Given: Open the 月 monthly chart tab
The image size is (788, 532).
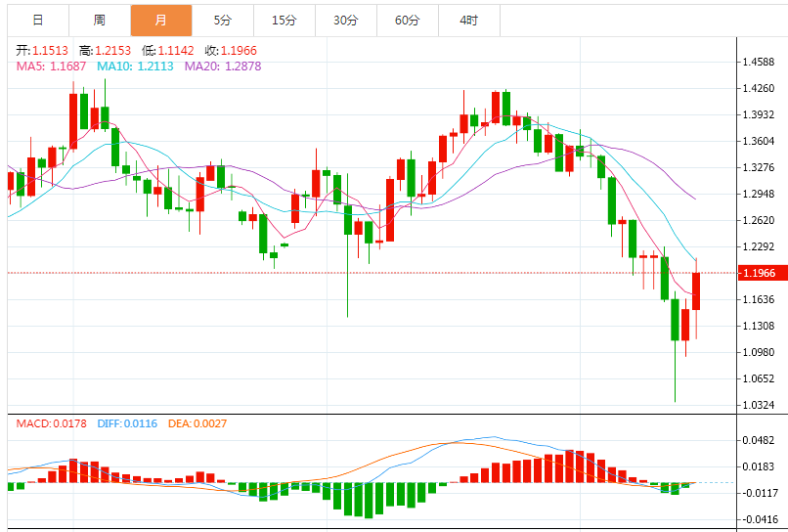Looking at the screenshot, I should click(x=160, y=21).
